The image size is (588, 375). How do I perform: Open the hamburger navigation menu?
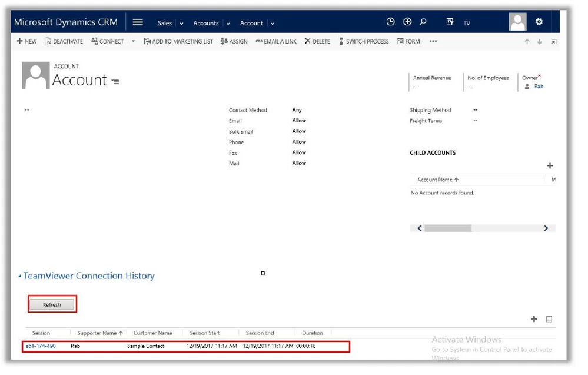pos(137,22)
